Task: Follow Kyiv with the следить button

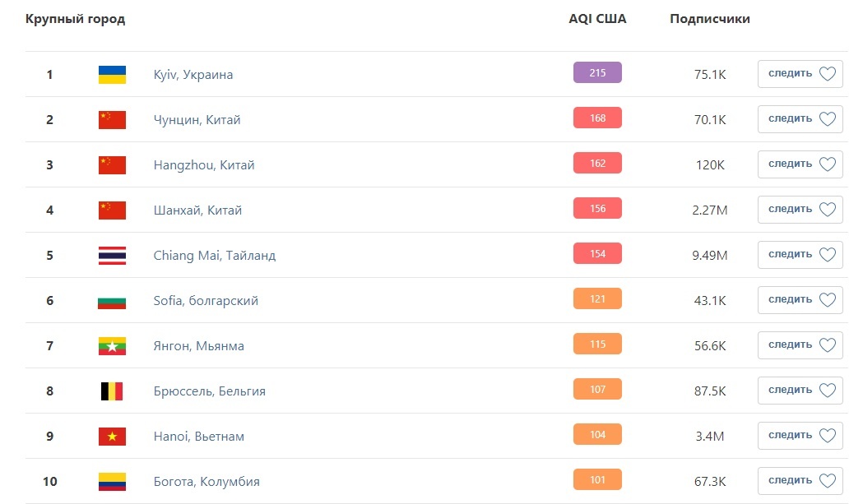Action: [x=800, y=74]
